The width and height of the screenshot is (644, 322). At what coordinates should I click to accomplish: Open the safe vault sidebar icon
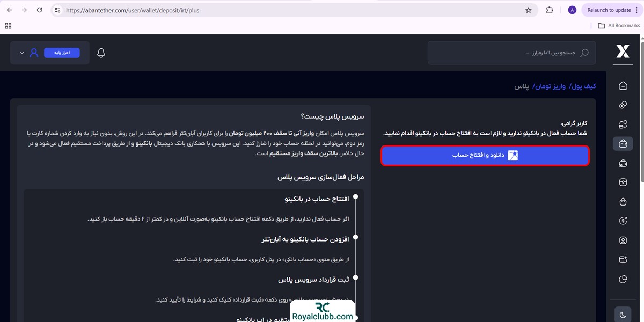[x=623, y=182]
